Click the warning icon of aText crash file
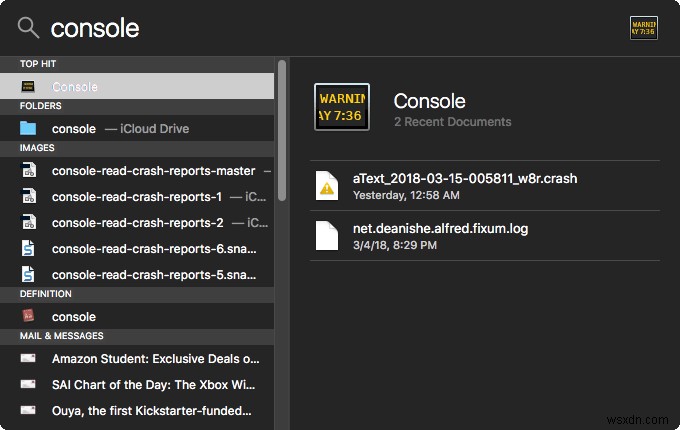 (x=327, y=185)
